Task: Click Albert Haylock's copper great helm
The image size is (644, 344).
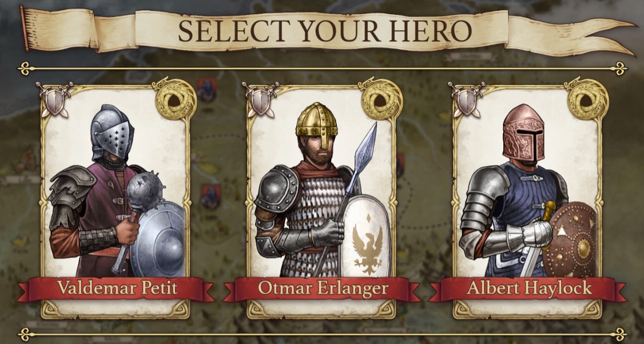Action: pos(524,132)
